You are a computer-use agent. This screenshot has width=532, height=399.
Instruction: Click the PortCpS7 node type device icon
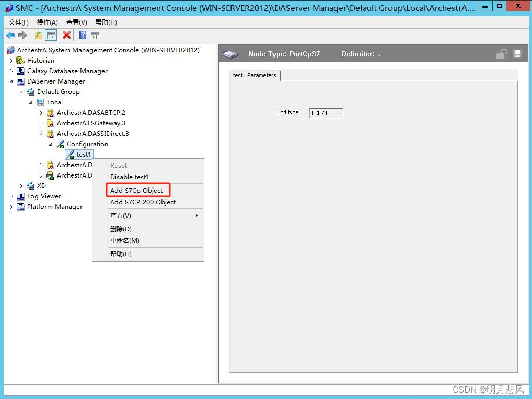(230, 54)
